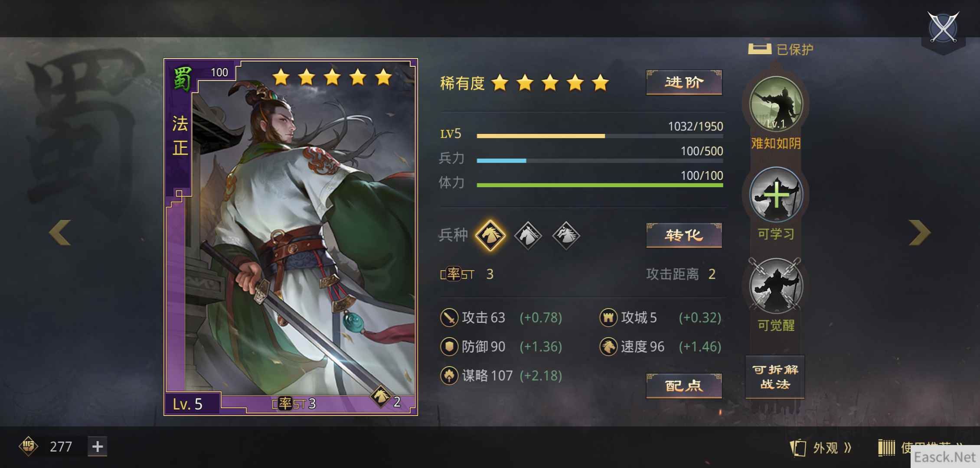Tap the 法正 hero card portrait
Viewport: 980px width, 468px height.
tap(291, 237)
